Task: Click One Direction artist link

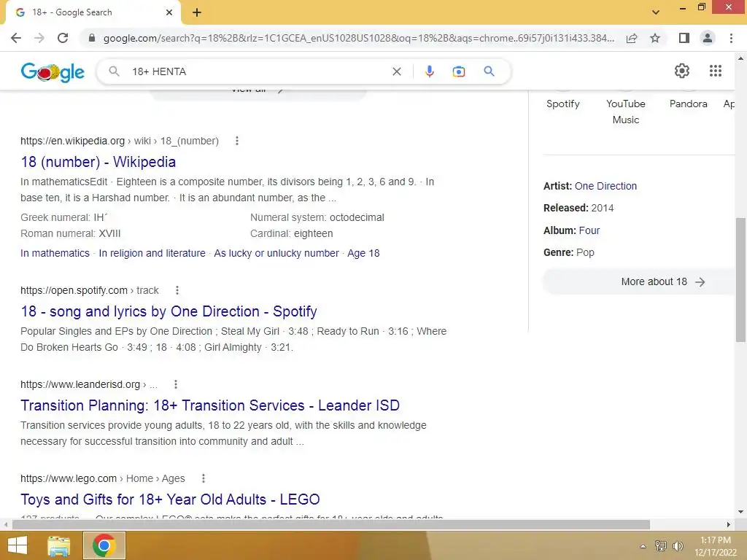Action: [605, 186]
